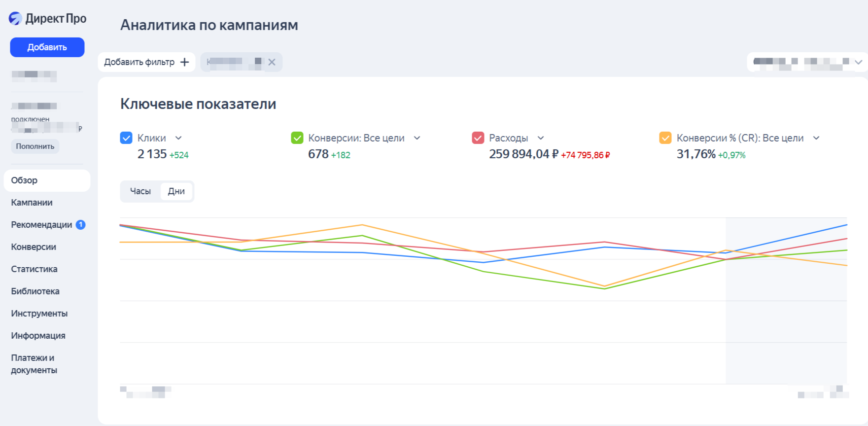This screenshot has height=426, width=868.
Task: Disable the red Расходы checkbox
Action: click(478, 138)
